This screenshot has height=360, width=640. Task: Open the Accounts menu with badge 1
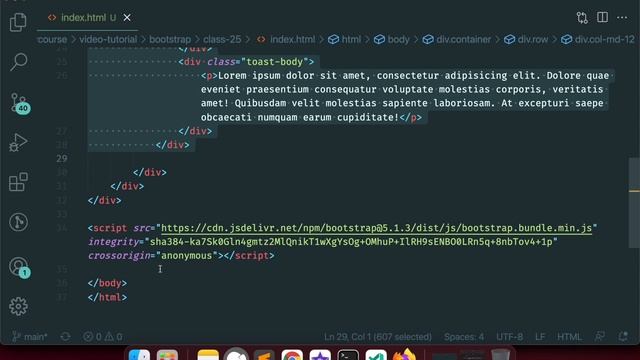coord(19,267)
